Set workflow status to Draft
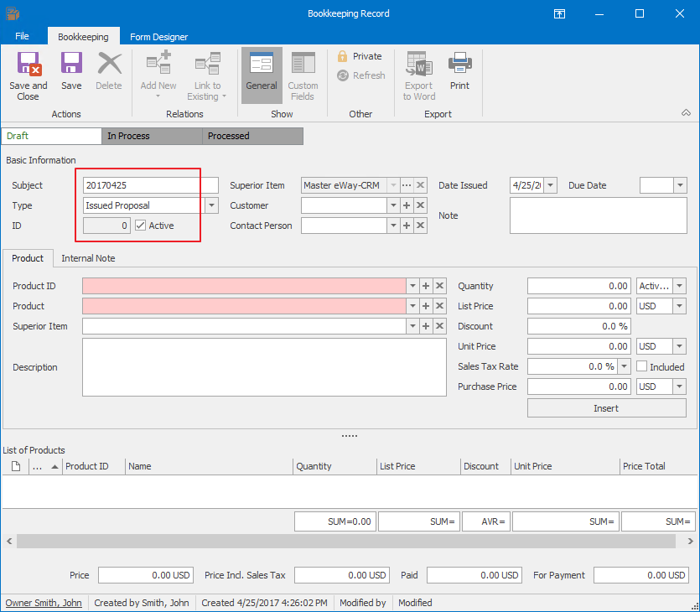This screenshot has width=700, height=612. (51, 136)
